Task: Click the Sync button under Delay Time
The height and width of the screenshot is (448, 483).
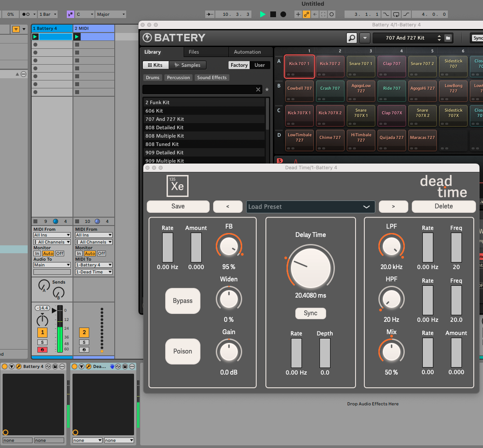Action: pyautogui.click(x=310, y=313)
